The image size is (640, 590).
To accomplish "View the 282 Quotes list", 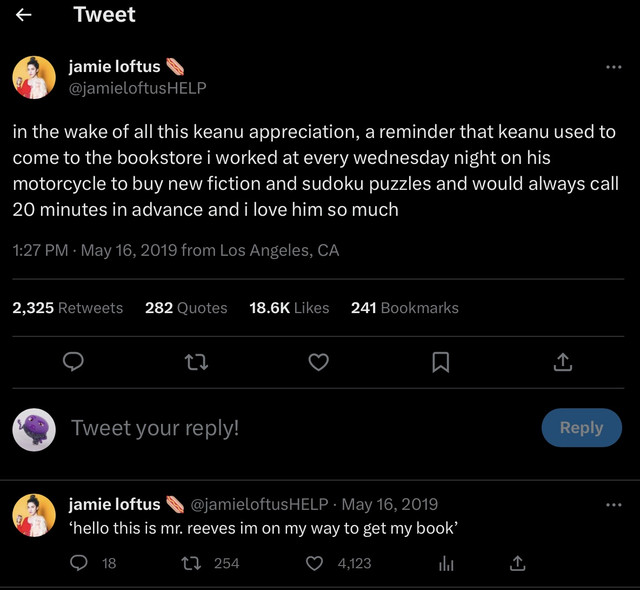I will (x=186, y=308).
